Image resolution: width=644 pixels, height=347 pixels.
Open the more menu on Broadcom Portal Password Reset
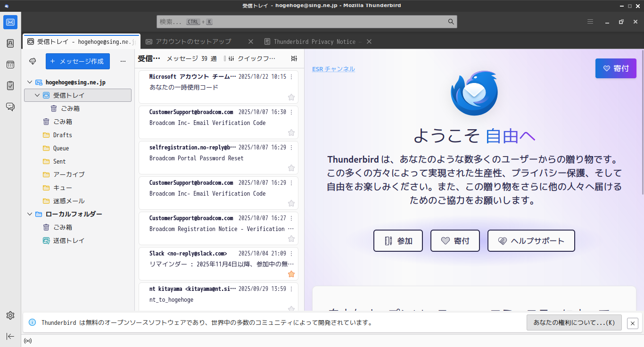[x=291, y=147]
